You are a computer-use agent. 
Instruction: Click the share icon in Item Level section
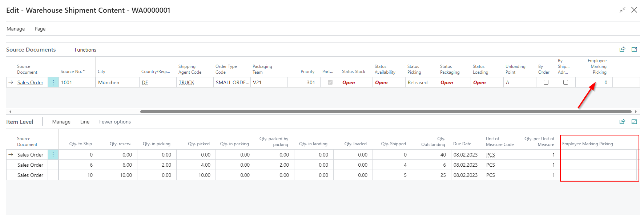pos(622,122)
